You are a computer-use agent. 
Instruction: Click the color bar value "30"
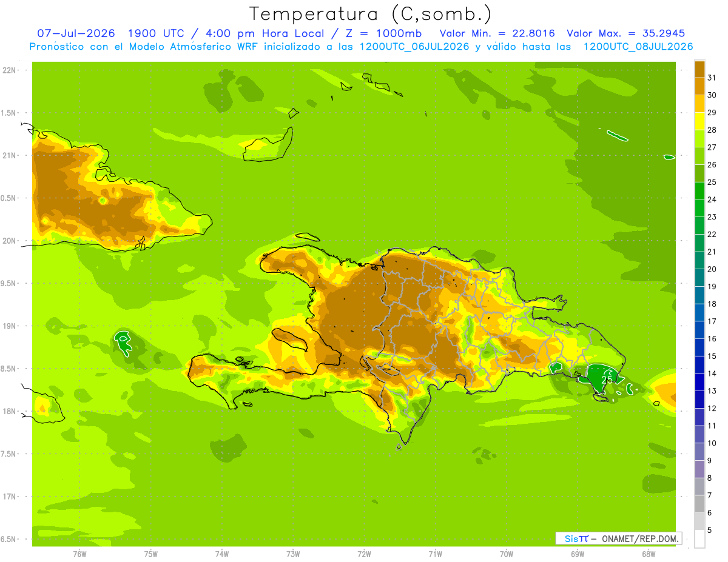712,95
